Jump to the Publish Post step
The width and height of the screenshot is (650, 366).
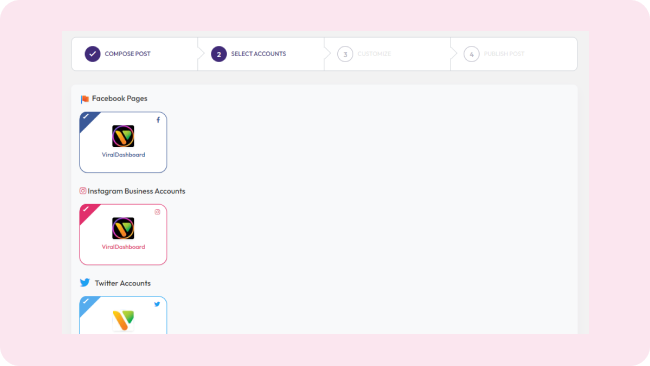(514, 54)
